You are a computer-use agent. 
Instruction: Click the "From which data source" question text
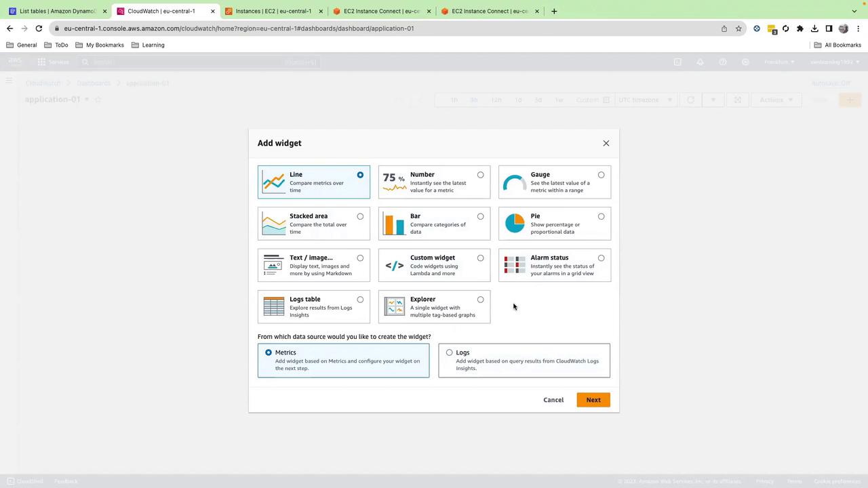[344, 337]
